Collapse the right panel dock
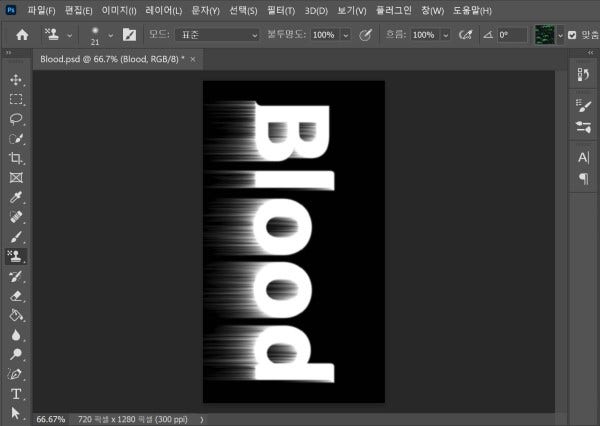This screenshot has height=426, width=600. point(591,52)
